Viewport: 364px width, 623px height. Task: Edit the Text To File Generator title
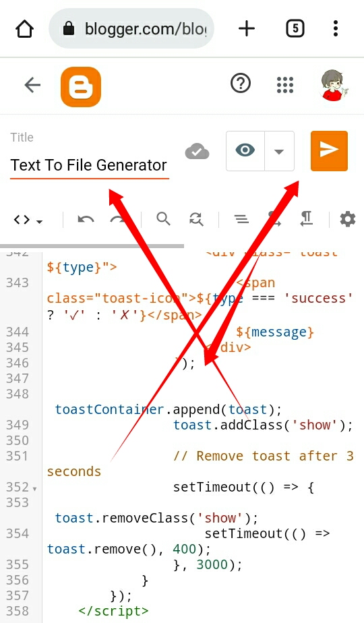[x=89, y=165]
